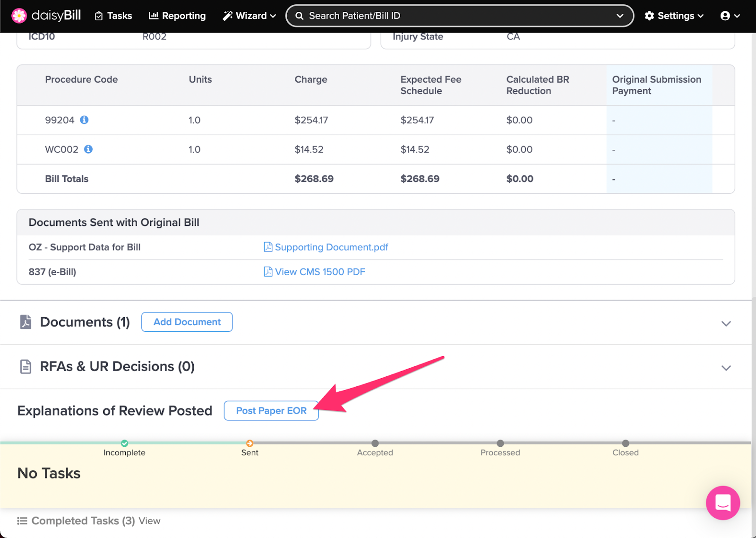Click info icon next to 99204
756x538 pixels.
point(84,120)
